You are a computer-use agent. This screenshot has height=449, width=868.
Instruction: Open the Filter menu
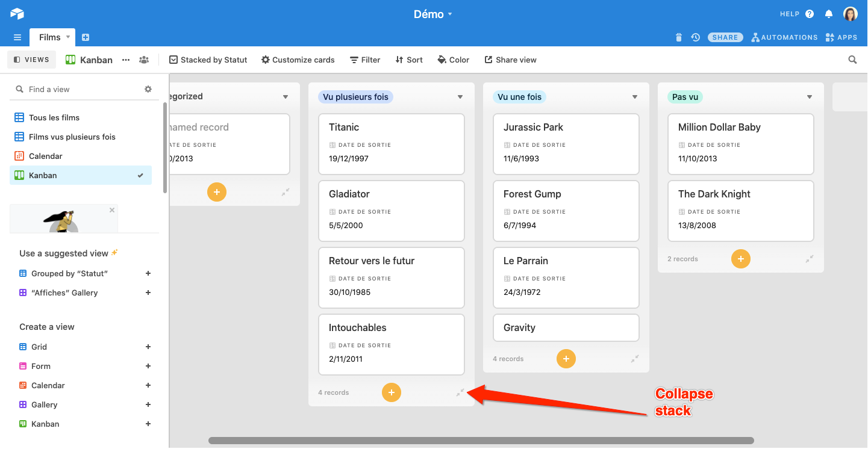tap(366, 60)
